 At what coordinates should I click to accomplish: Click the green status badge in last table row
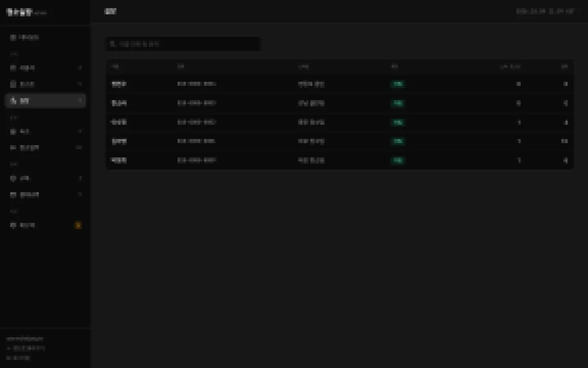[398, 160]
